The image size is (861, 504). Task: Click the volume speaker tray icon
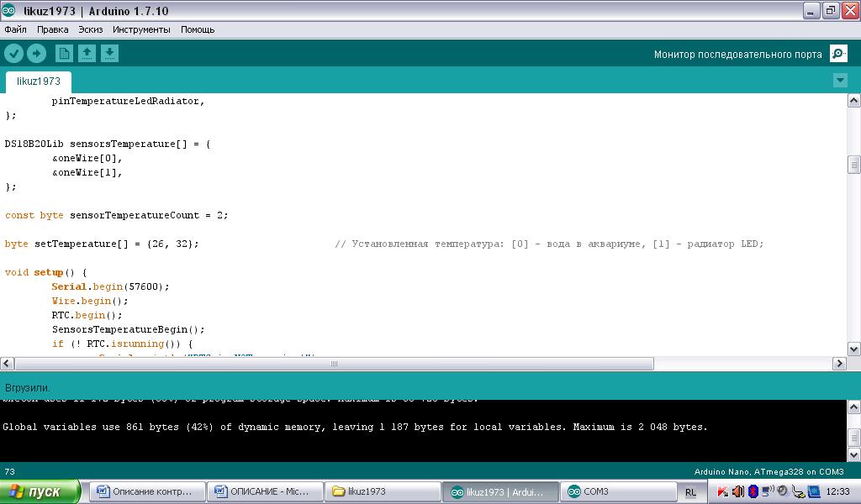[x=738, y=491]
